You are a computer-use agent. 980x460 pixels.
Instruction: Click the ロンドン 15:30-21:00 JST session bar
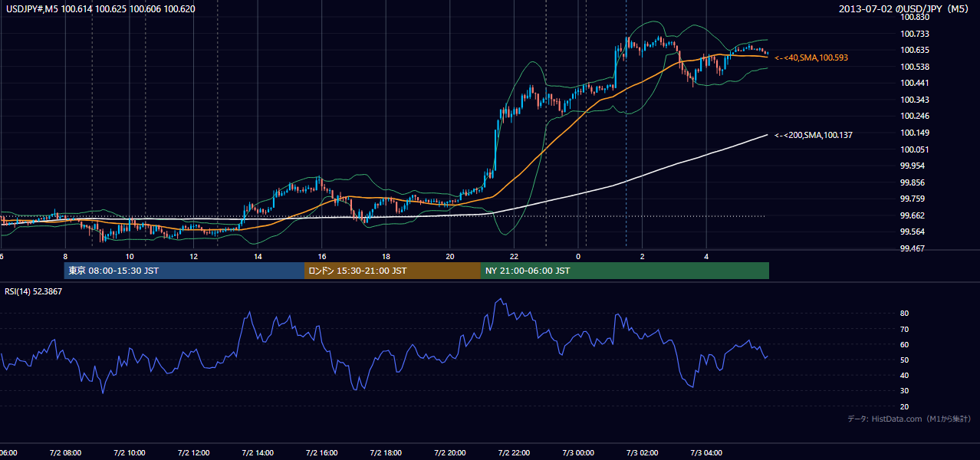click(393, 271)
